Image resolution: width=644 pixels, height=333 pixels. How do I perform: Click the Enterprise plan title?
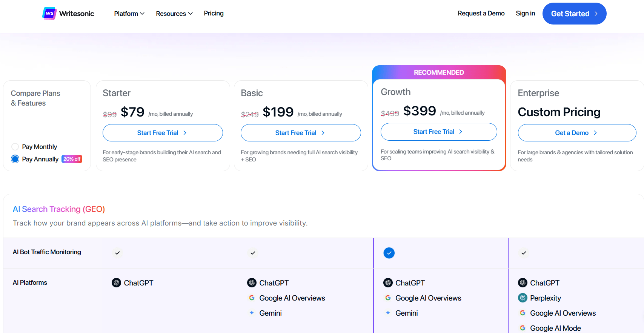[x=538, y=93]
